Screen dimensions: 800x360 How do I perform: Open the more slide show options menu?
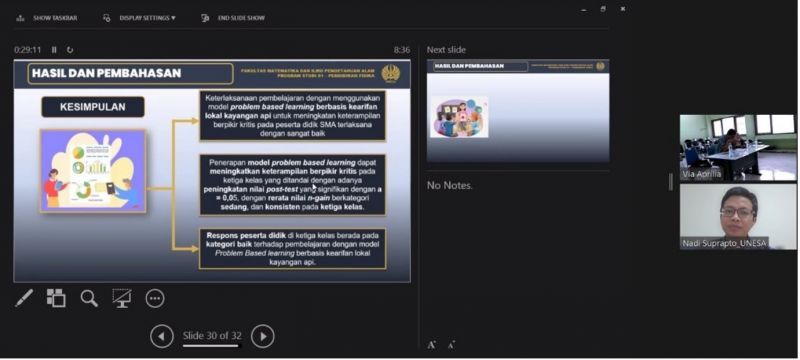tap(155, 298)
